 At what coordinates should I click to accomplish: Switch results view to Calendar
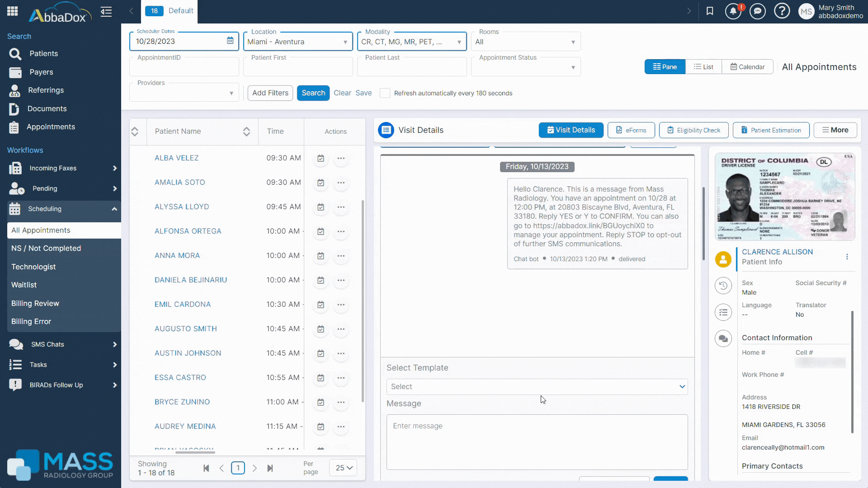click(x=747, y=66)
